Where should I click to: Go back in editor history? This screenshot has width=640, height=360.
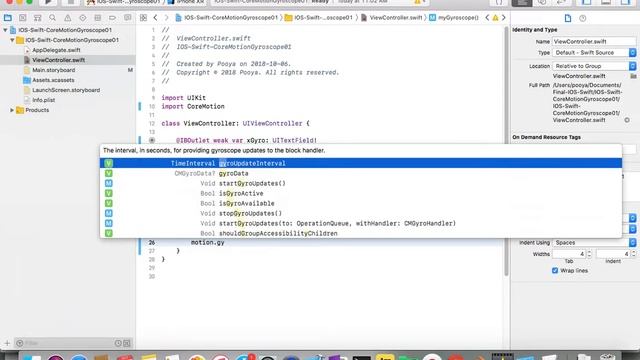click(156, 18)
